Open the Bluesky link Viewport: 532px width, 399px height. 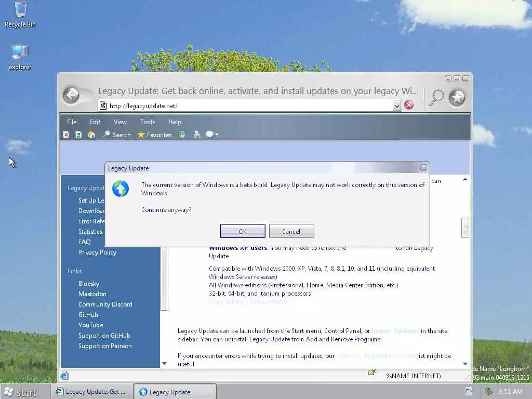point(89,284)
